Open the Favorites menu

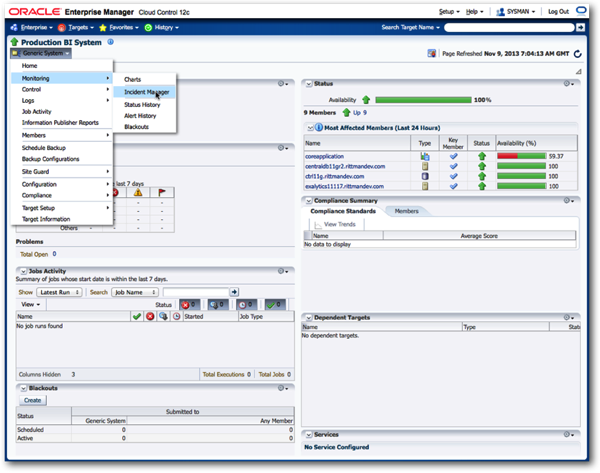119,28
